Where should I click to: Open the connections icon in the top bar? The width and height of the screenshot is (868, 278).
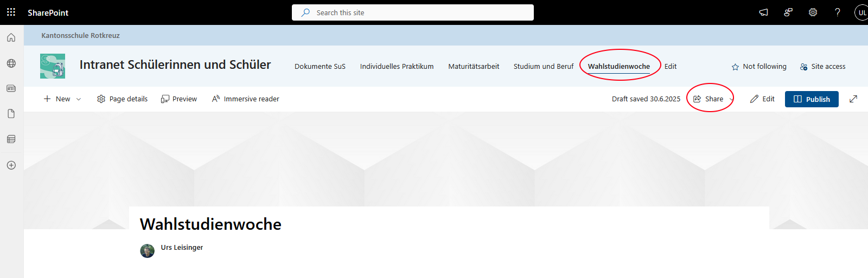point(788,12)
